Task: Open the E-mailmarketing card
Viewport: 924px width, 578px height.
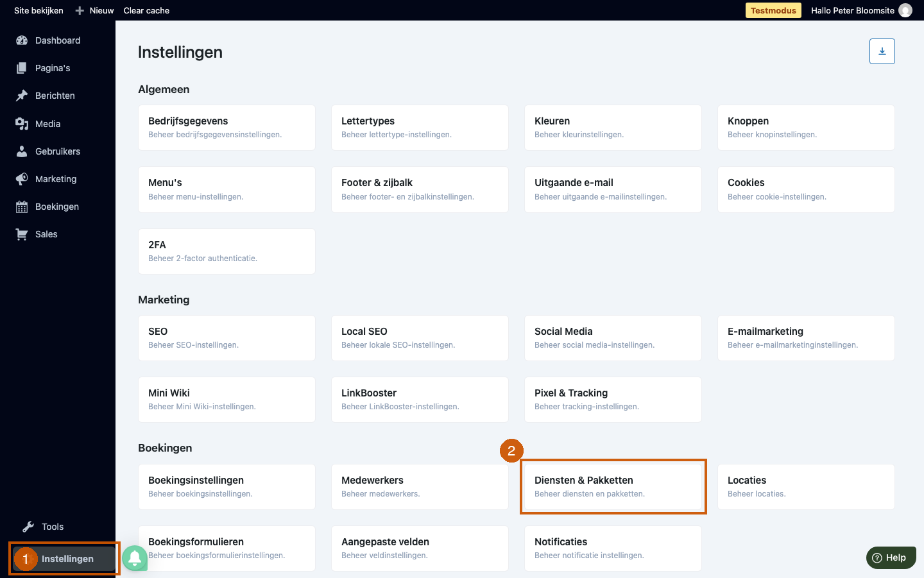Action: click(806, 338)
